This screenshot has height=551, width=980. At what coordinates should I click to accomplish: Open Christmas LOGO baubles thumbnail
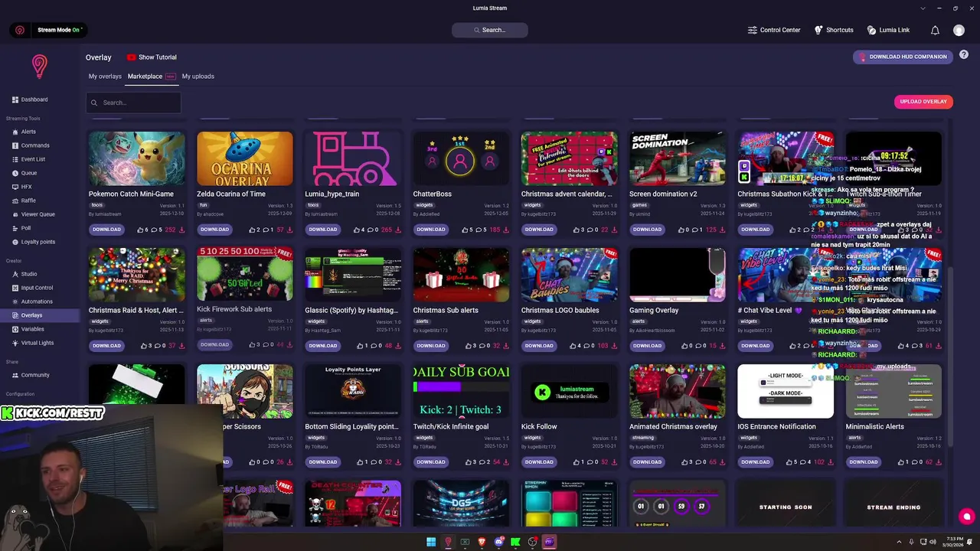pos(569,275)
